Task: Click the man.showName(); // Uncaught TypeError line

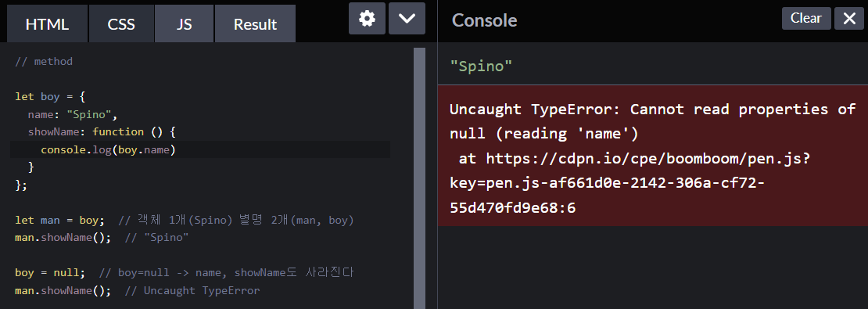Action: 138,291
